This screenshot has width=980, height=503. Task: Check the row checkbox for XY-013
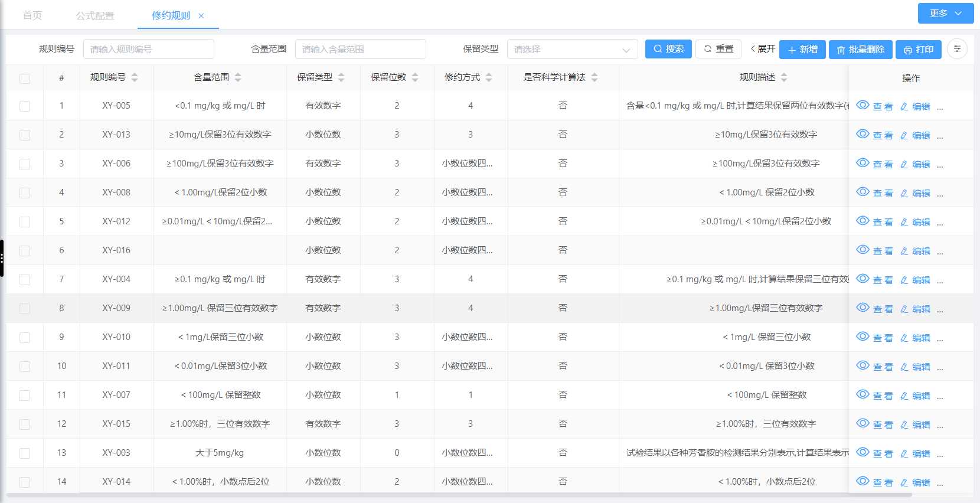pos(25,135)
